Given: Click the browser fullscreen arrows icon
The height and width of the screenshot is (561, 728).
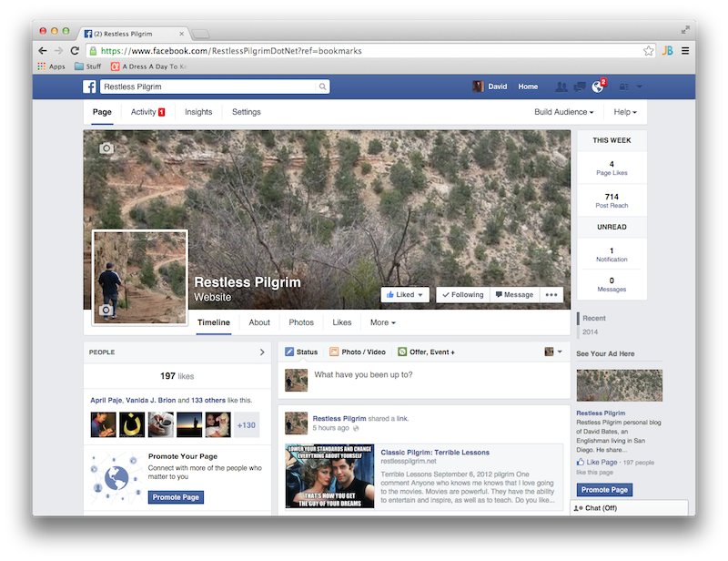Looking at the screenshot, I should (685, 30).
